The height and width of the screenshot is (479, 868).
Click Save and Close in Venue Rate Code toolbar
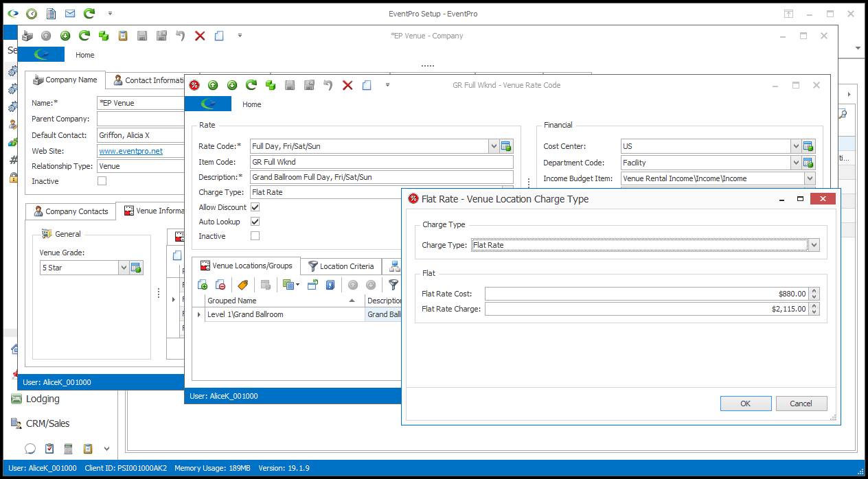click(x=309, y=85)
